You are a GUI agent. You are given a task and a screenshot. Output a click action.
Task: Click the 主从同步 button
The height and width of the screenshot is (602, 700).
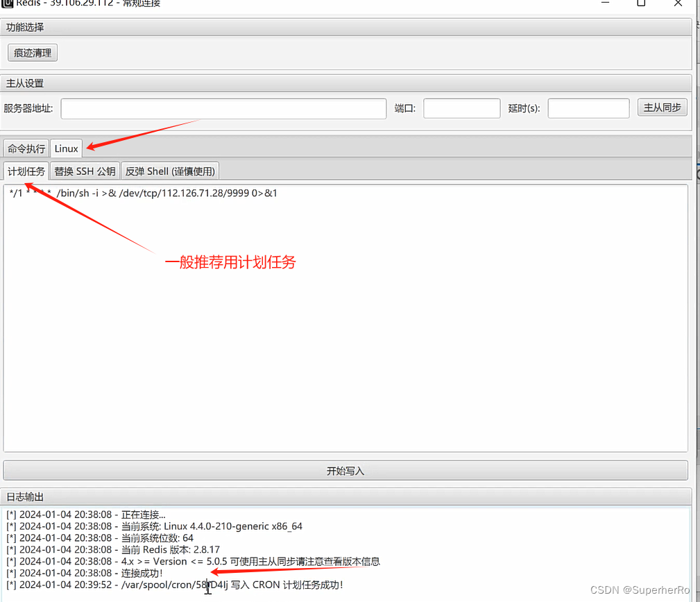pyautogui.click(x=662, y=108)
